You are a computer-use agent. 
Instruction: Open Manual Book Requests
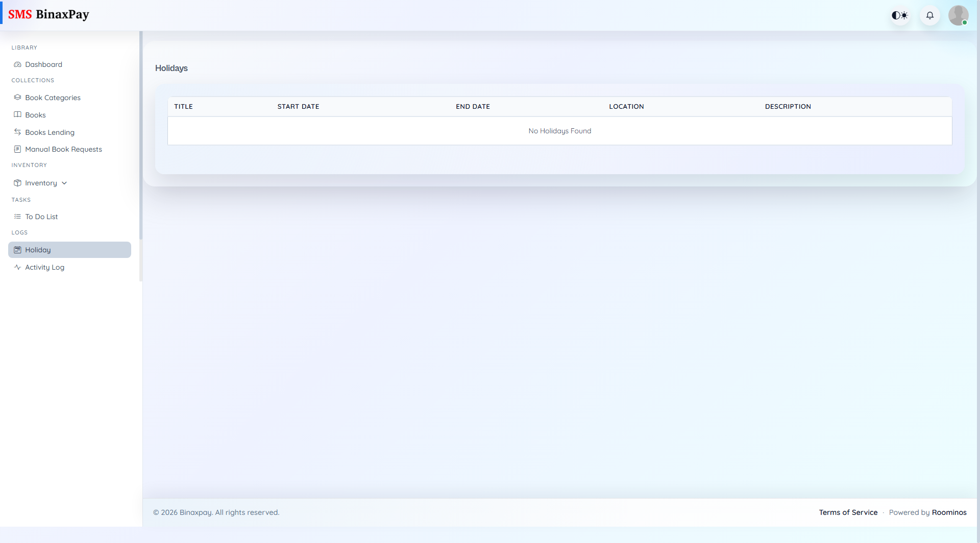click(63, 149)
